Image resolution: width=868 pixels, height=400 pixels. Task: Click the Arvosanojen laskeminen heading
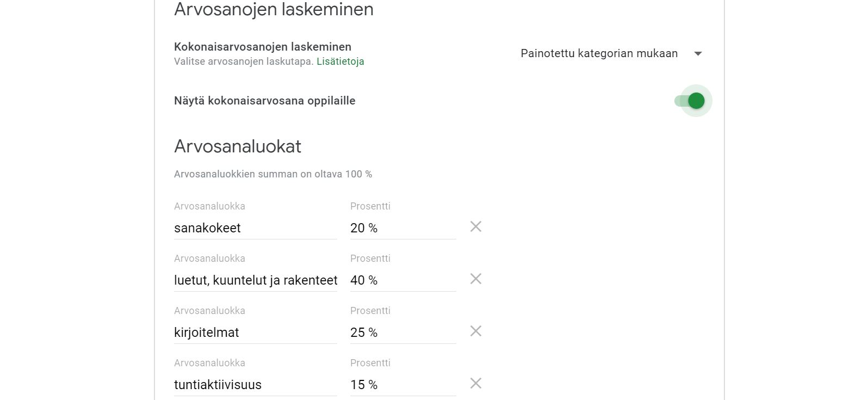pyautogui.click(x=274, y=9)
